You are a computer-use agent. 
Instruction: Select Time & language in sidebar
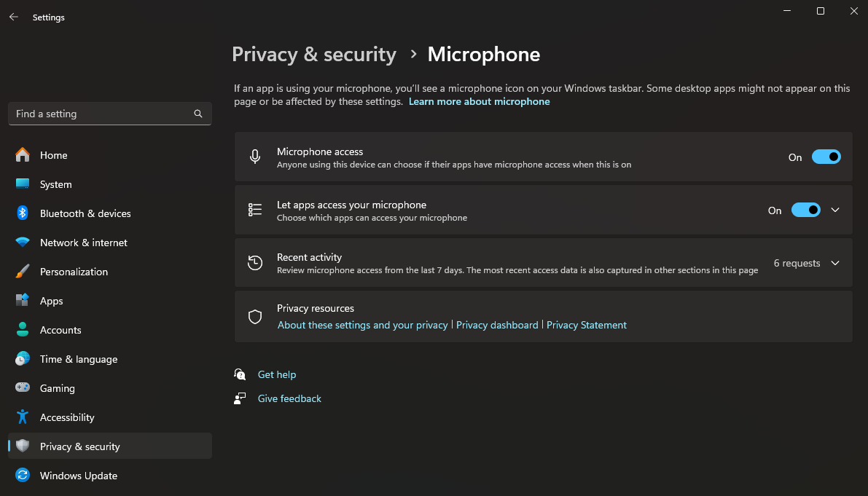click(x=78, y=359)
